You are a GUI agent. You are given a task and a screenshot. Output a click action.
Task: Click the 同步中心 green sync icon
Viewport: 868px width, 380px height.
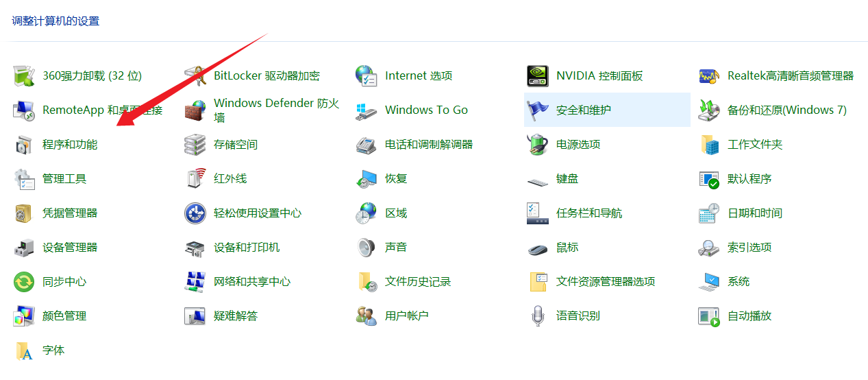point(24,281)
